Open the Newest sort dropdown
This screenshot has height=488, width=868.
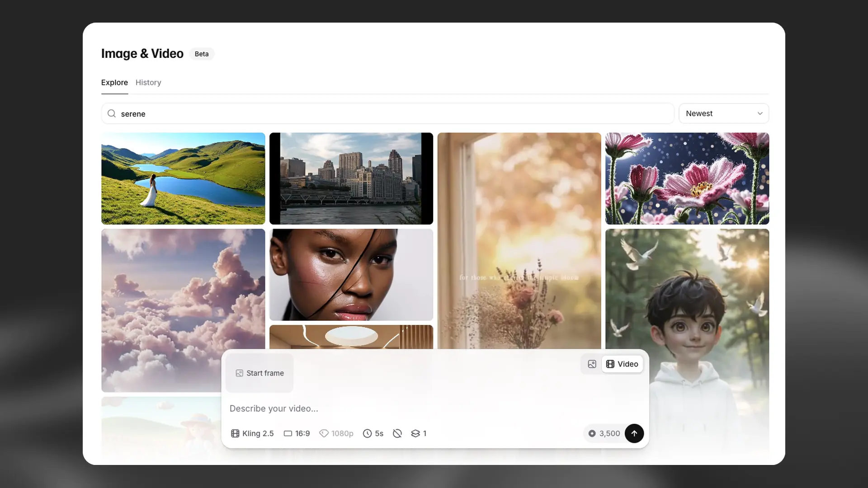(723, 113)
